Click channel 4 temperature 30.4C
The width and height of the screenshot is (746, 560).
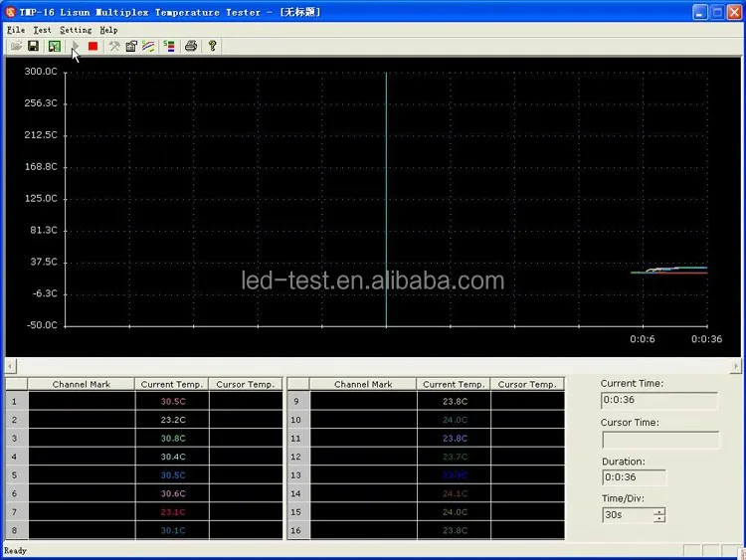[x=173, y=457]
